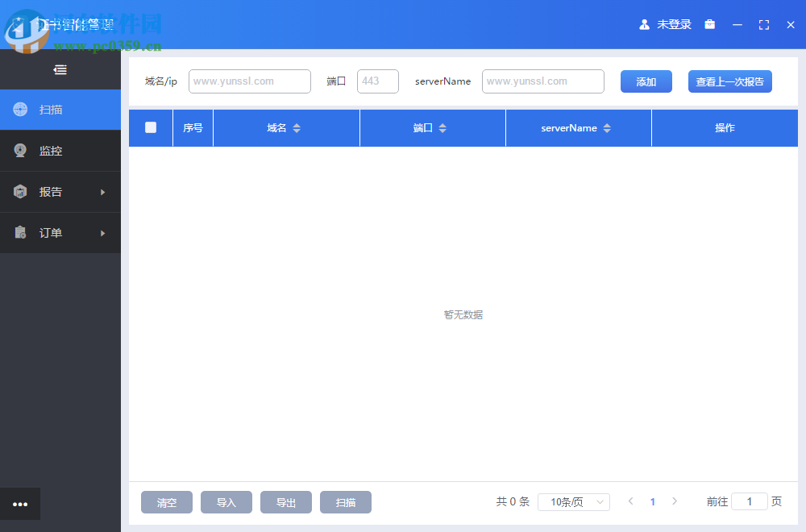Select the 扫描 scan icon in sidebar
The width and height of the screenshot is (806, 532).
point(22,110)
